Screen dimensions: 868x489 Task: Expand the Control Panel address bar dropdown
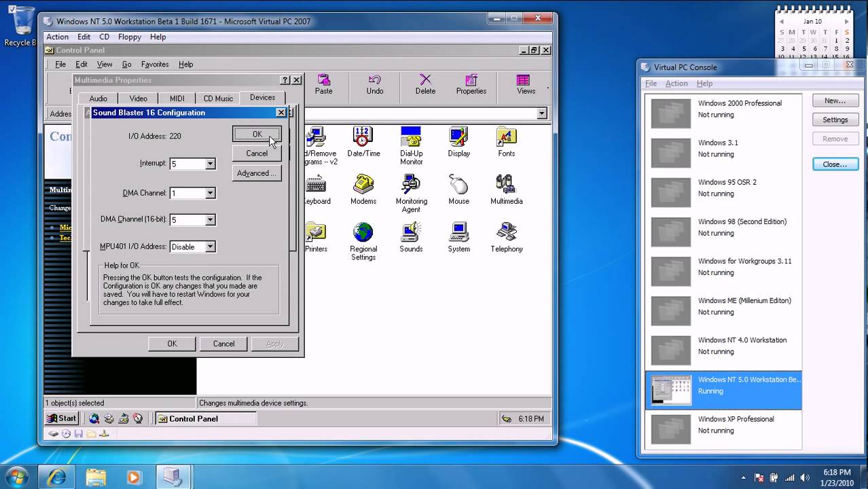pyautogui.click(x=542, y=114)
